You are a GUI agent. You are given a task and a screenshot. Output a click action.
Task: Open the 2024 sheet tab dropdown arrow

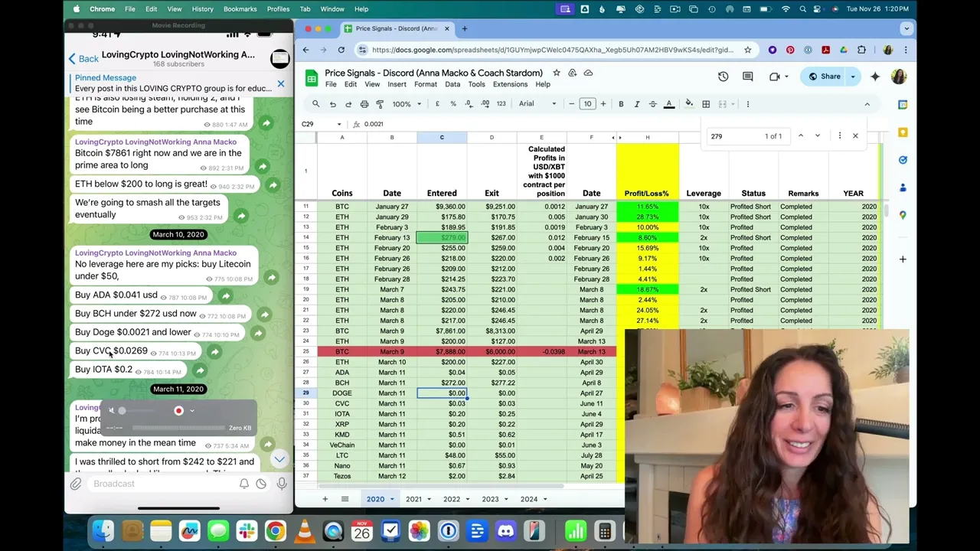click(544, 500)
